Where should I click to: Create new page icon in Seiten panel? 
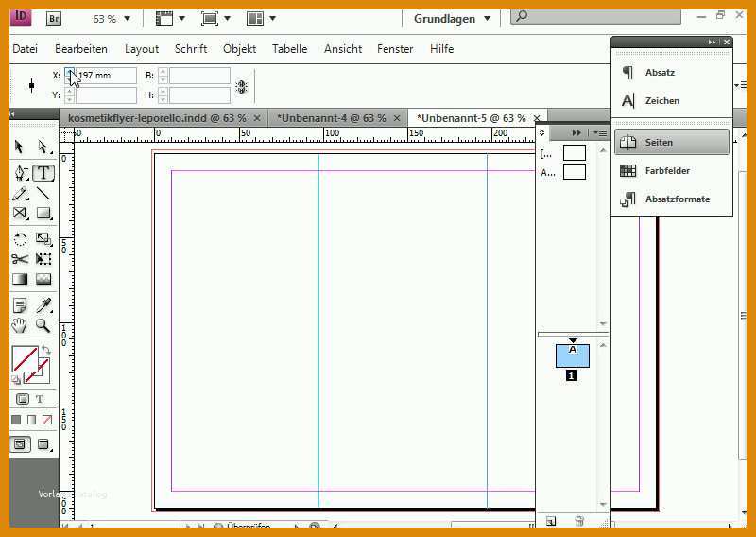pyautogui.click(x=551, y=521)
